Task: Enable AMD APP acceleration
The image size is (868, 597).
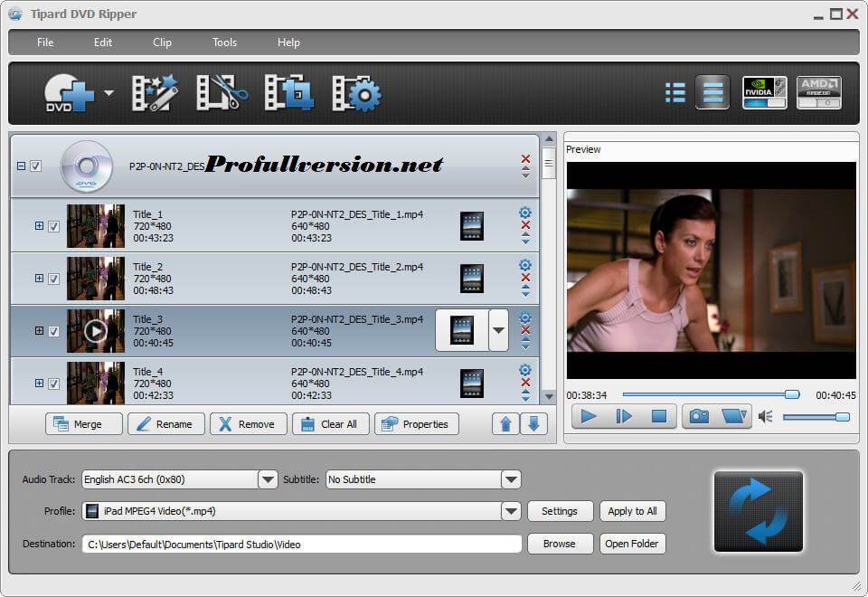Action: pos(819,91)
